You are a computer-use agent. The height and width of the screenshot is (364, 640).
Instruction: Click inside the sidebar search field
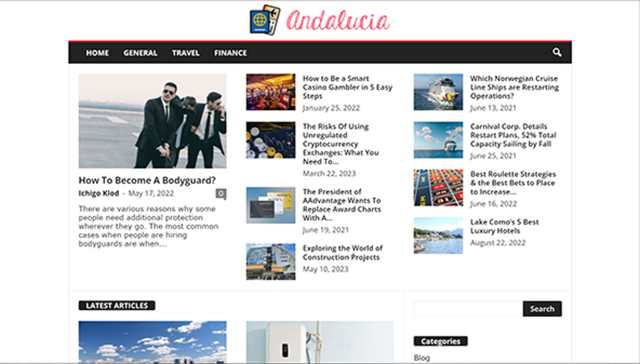point(468,309)
